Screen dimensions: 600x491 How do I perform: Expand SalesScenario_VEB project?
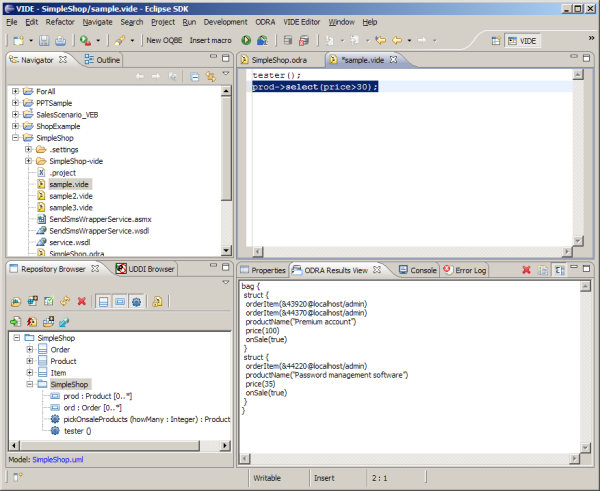point(15,114)
